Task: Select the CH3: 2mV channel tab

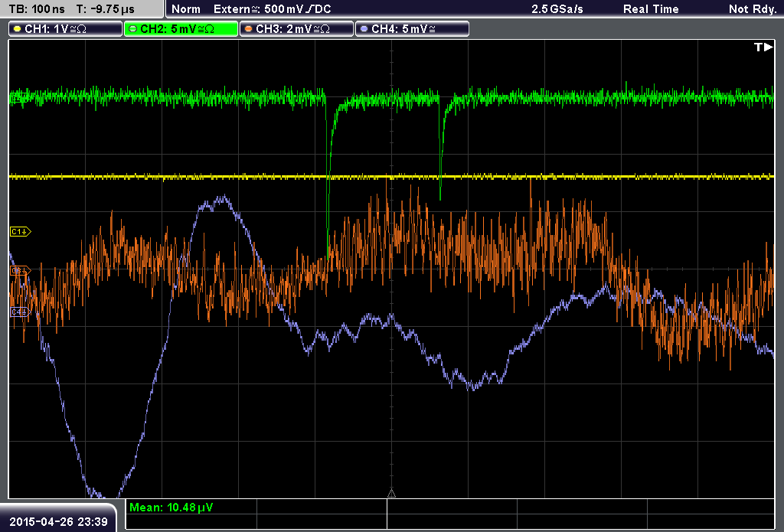Action: click(x=296, y=29)
